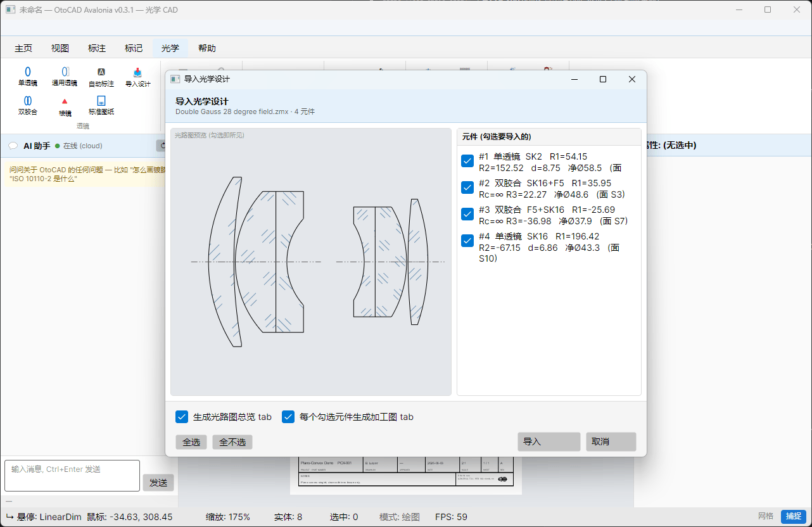Click the 发送 send button

tap(158, 483)
